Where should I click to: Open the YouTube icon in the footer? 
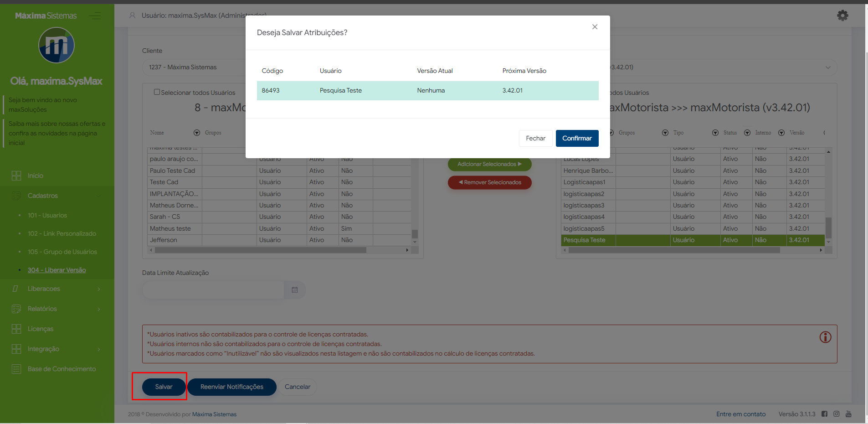click(848, 414)
